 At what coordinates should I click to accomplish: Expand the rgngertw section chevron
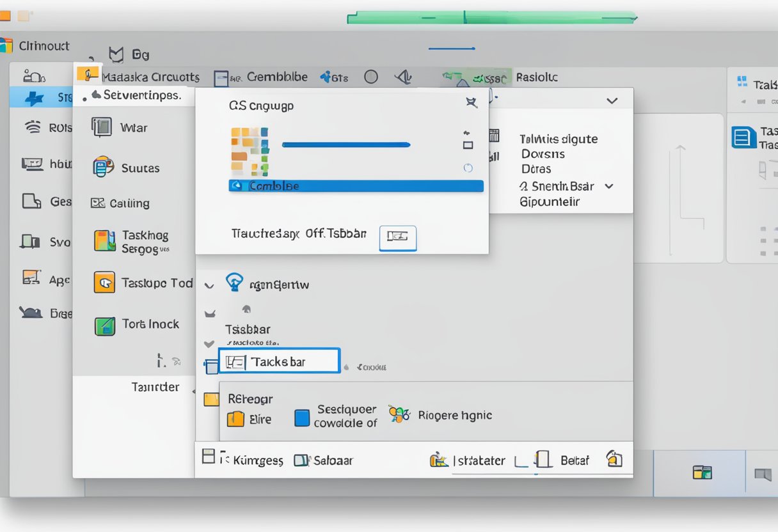(x=209, y=284)
